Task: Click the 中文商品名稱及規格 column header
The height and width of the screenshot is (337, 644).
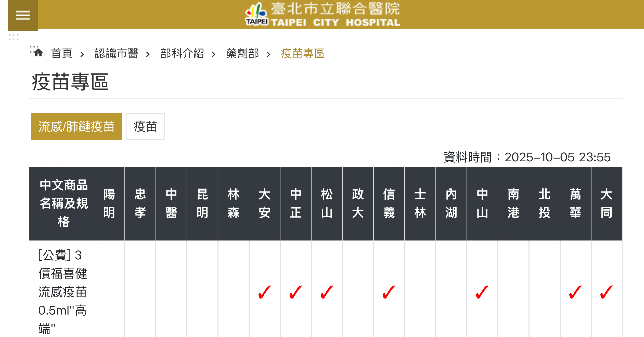Action: click(x=64, y=203)
